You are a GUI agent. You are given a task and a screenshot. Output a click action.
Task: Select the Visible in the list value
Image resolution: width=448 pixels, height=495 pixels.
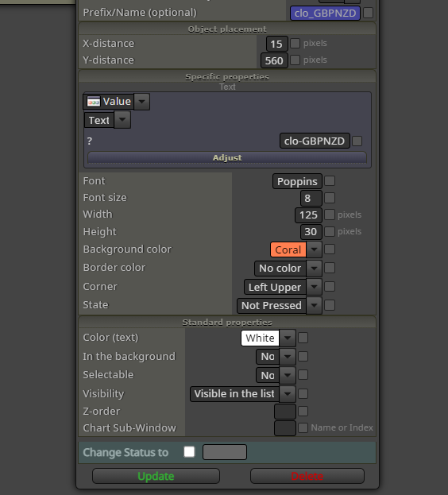(x=234, y=394)
